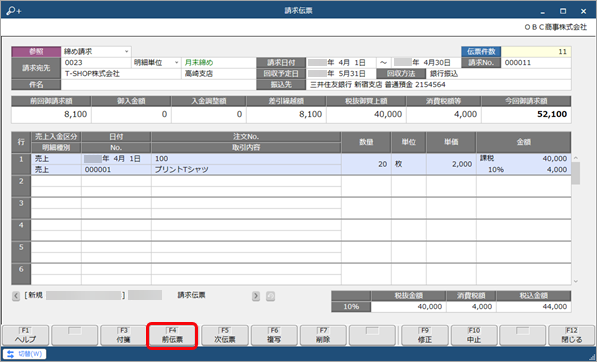Click the round refresh icon beside arrows
The height and width of the screenshot is (362, 597).
[x=270, y=296]
